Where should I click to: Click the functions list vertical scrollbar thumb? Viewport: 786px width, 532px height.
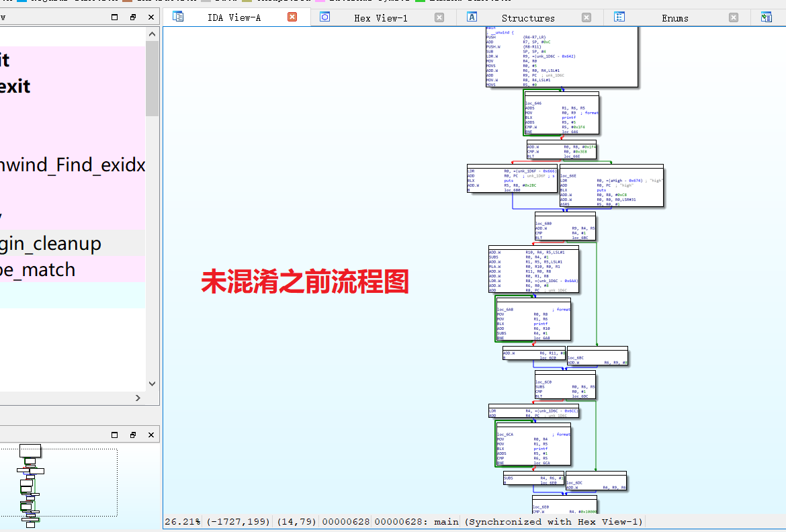click(x=152, y=79)
